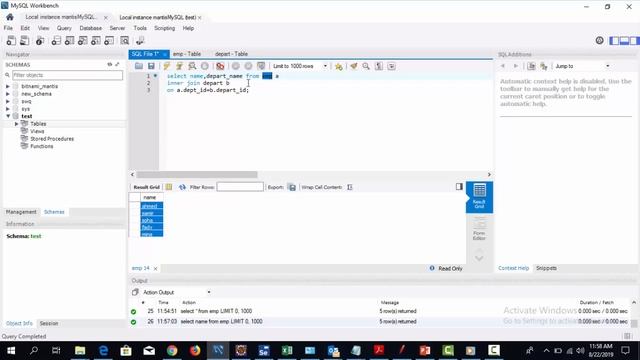Click the Commit transaction icon
This screenshot has height=360, width=640.
pyautogui.click(x=236, y=66)
